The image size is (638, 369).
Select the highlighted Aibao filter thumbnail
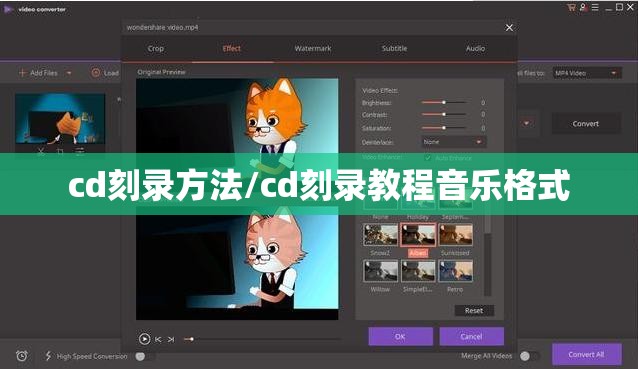418,235
